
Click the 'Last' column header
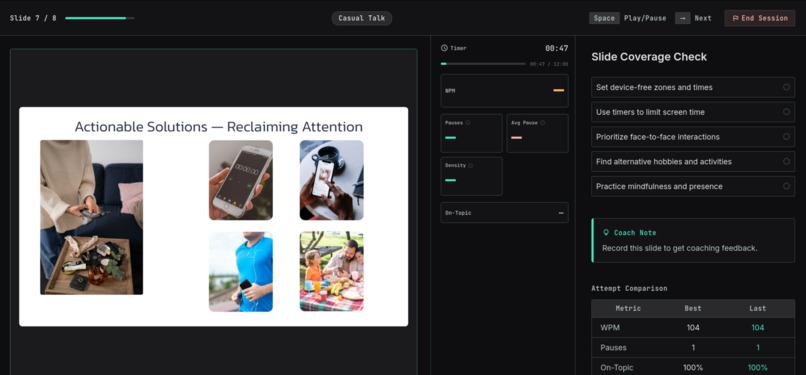757,308
